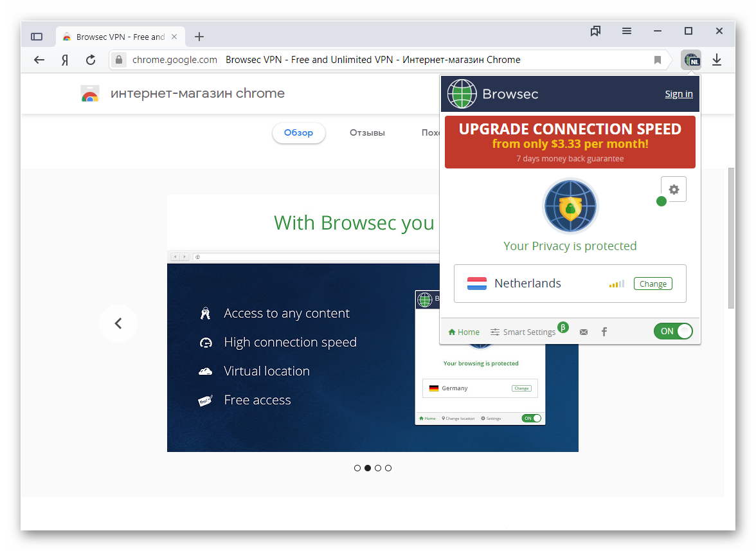Select the fourth carousel dot
The width and height of the screenshot is (756, 551).
tap(388, 468)
